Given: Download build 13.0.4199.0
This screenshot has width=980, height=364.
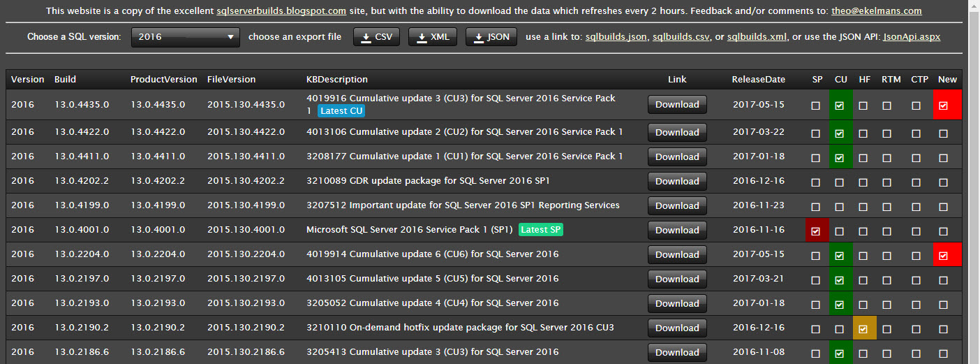Looking at the screenshot, I should pyautogui.click(x=677, y=205).
